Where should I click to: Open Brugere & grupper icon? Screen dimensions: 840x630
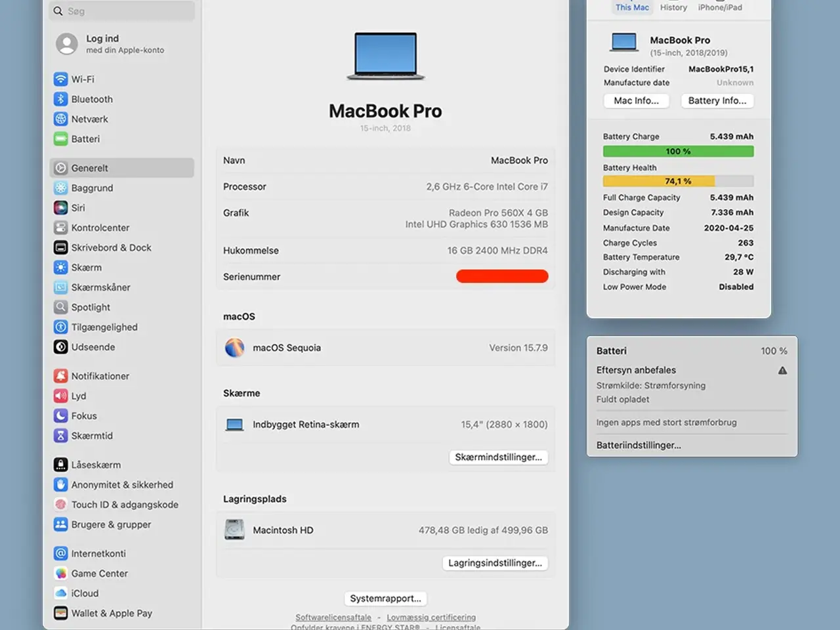60,524
